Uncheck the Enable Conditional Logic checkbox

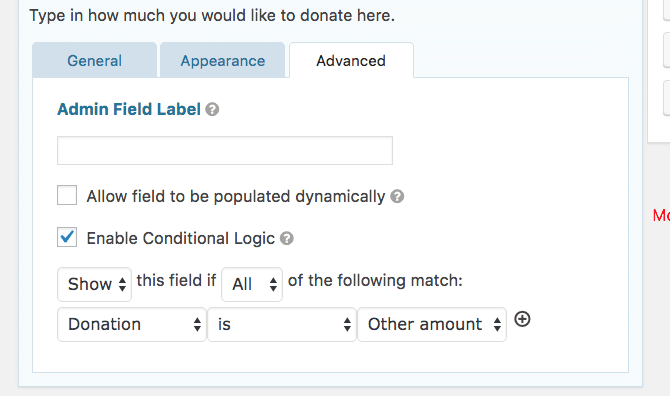click(x=67, y=237)
